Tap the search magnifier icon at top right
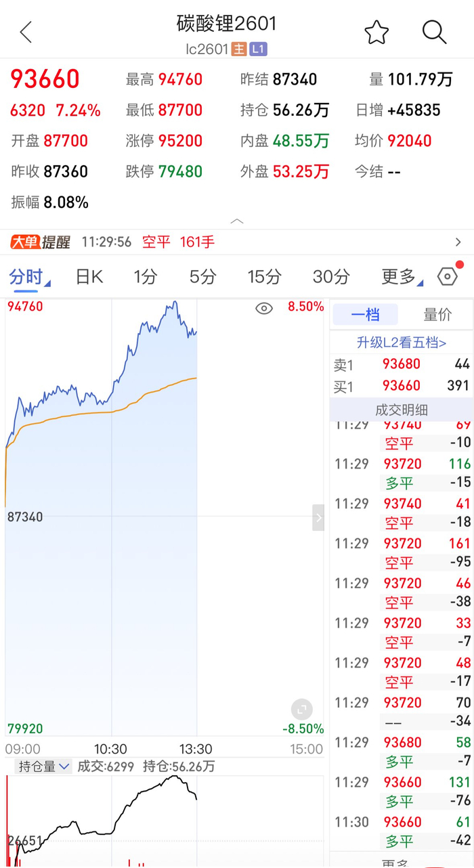Screen dimensions: 474x868 point(434,32)
